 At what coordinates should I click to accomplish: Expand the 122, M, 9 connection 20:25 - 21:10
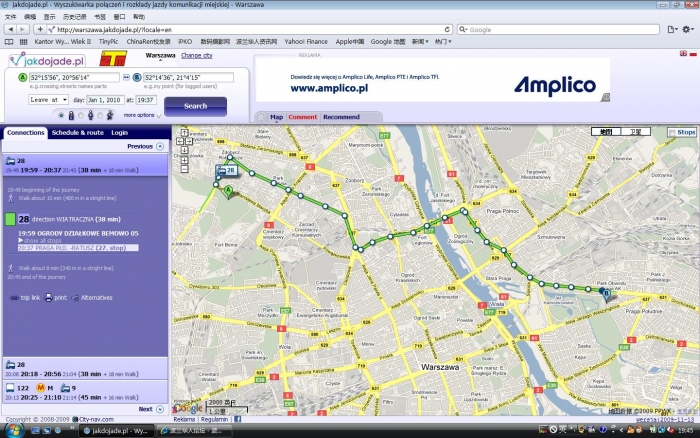85,392
